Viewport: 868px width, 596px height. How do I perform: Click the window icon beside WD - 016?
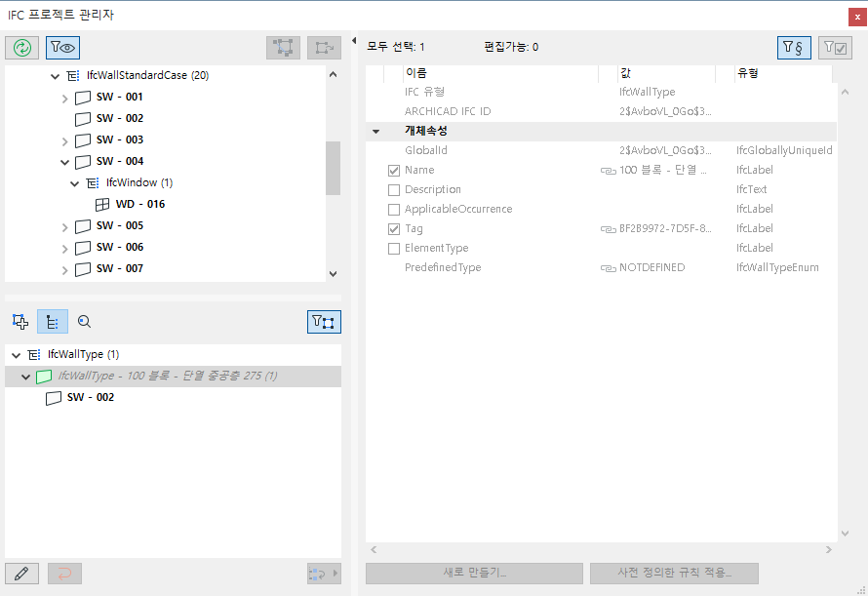(102, 205)
